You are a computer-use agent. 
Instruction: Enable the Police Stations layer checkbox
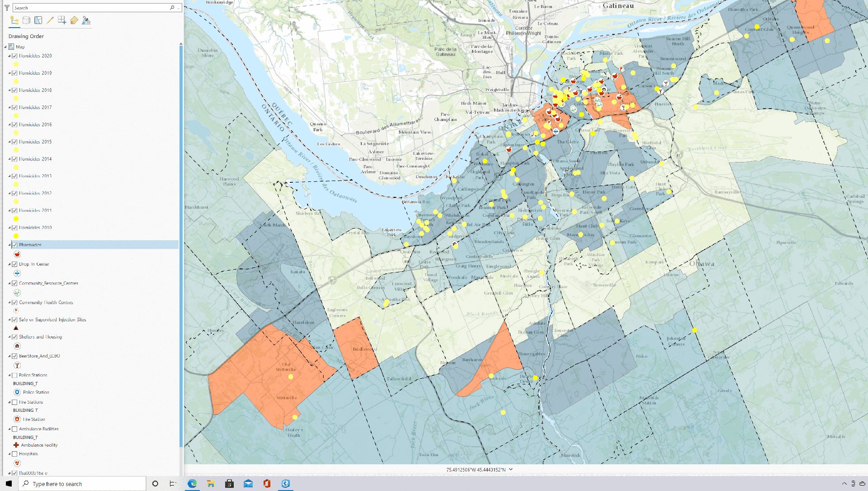point(14,375)
